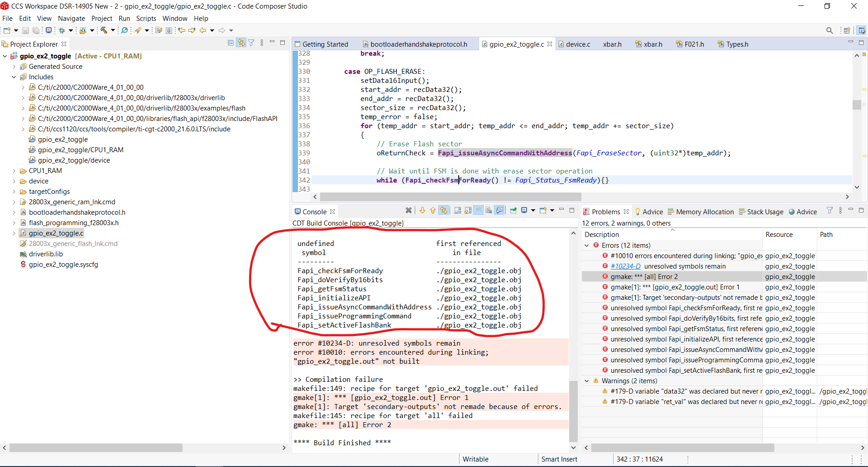Click Open Console icon
This screenshot has height=467, width=868.
coord(543,210)
